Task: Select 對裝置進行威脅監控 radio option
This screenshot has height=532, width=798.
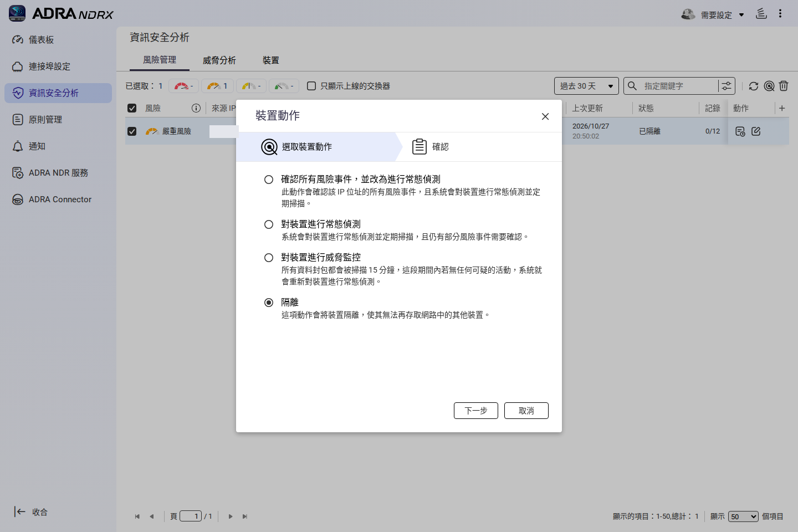Action: pos(269,258)
